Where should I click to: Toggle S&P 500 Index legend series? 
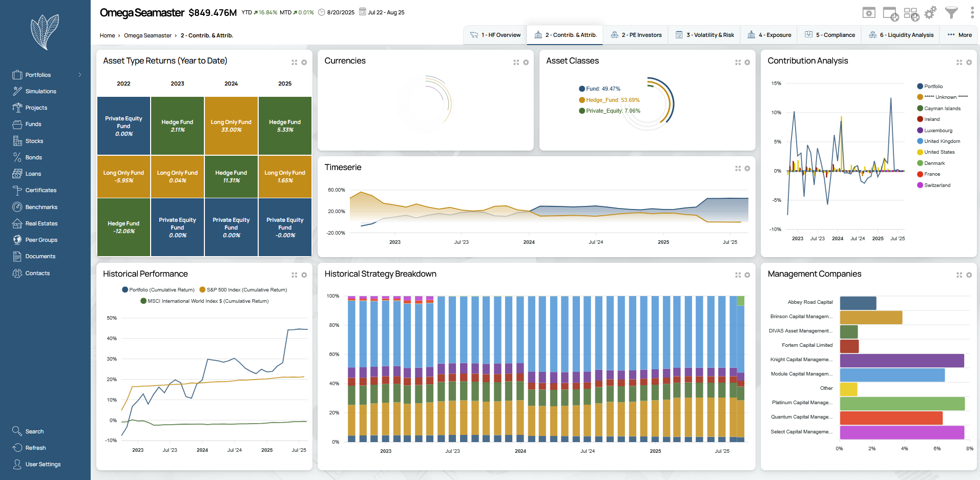243,290
